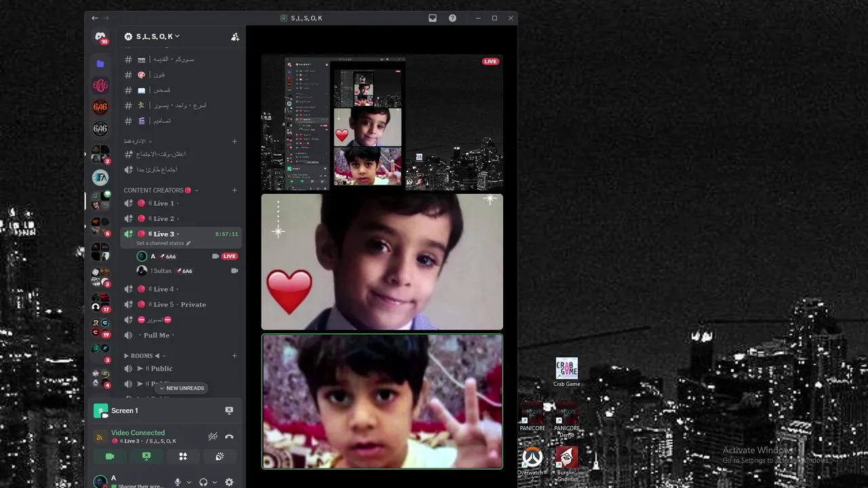Image resolution: width=868 pixels, height=488 pixels.
Task: Stop streaming Screen 1 icon
Action: click(x=229, y=411)
